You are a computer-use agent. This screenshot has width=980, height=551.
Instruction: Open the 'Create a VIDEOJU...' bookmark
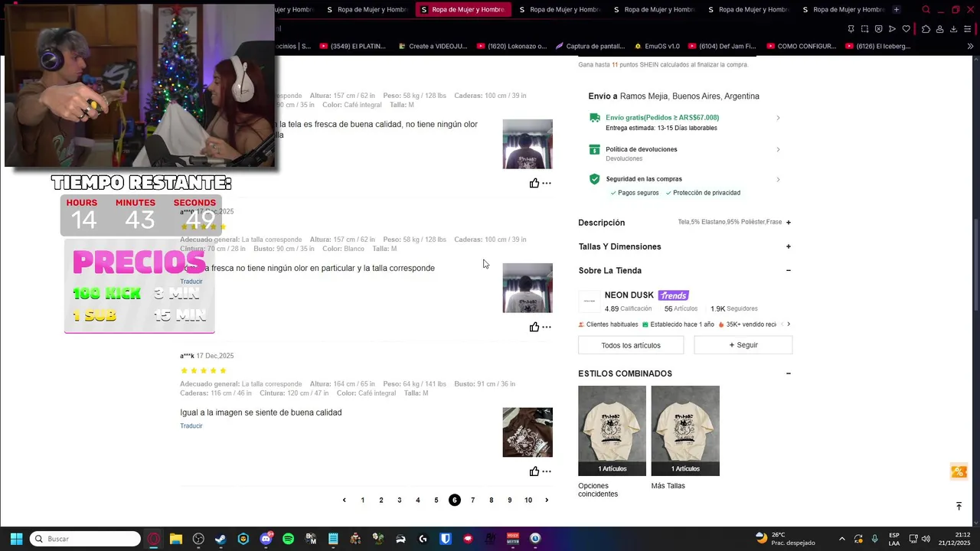(x=432, y=46)
